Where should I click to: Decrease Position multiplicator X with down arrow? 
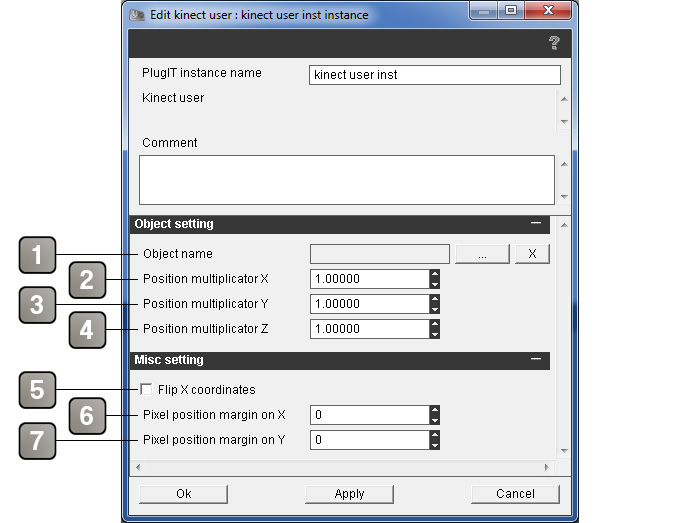click(x=435, y=284)
